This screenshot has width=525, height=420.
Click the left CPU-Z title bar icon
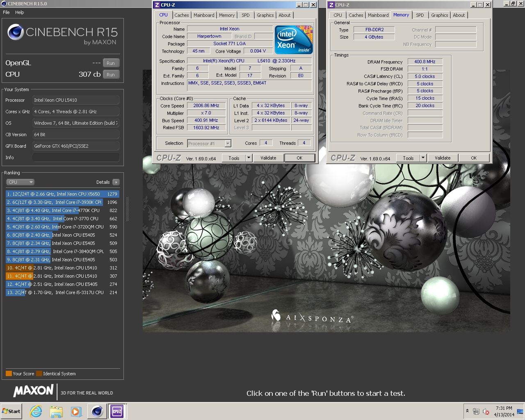click(x=157, y=5)
